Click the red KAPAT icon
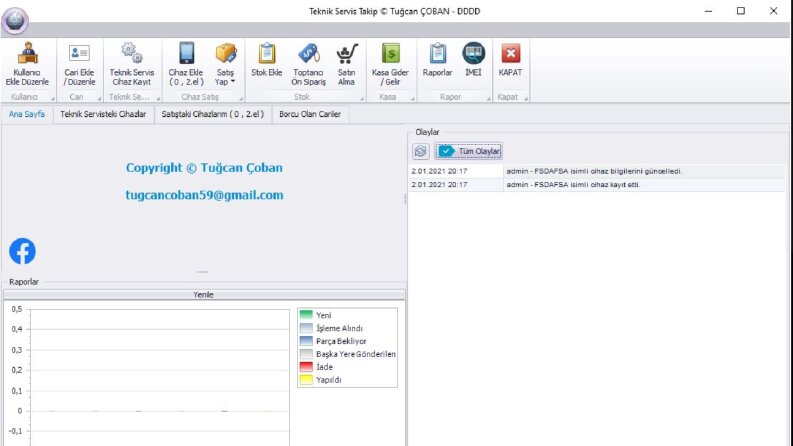Viewport: 793px width, 446px height. pyautogui.click(x=510, y=53)
